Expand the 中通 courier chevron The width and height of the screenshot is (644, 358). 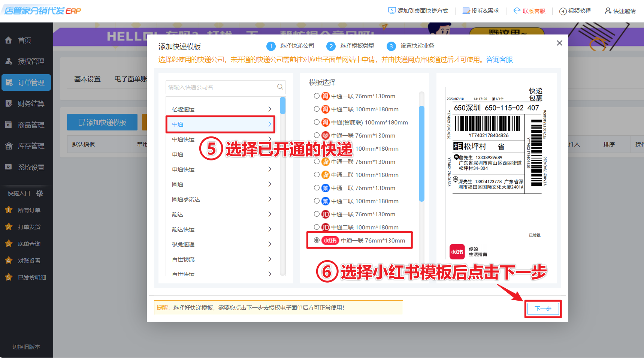[270, 124]
